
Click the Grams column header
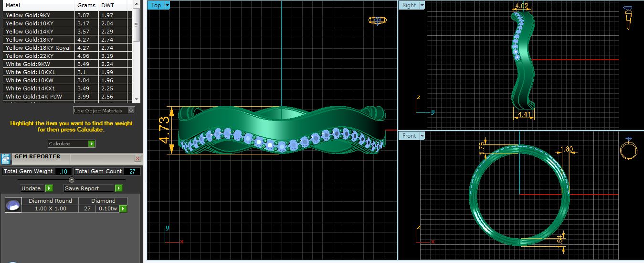click(86, 5)
